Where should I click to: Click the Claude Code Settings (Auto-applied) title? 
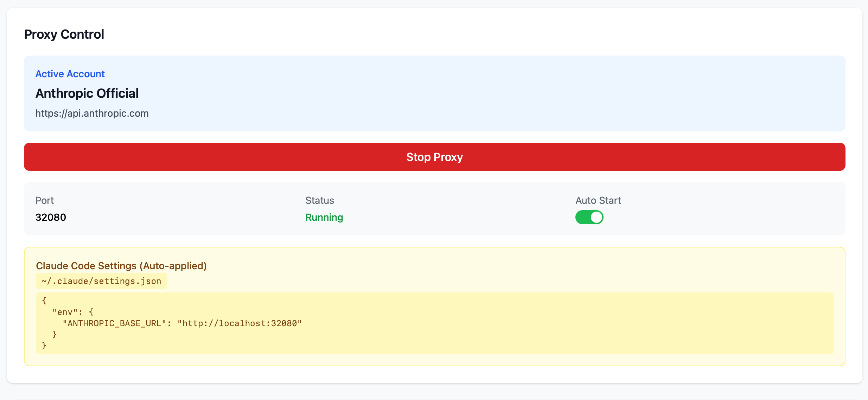coord(121,266)
